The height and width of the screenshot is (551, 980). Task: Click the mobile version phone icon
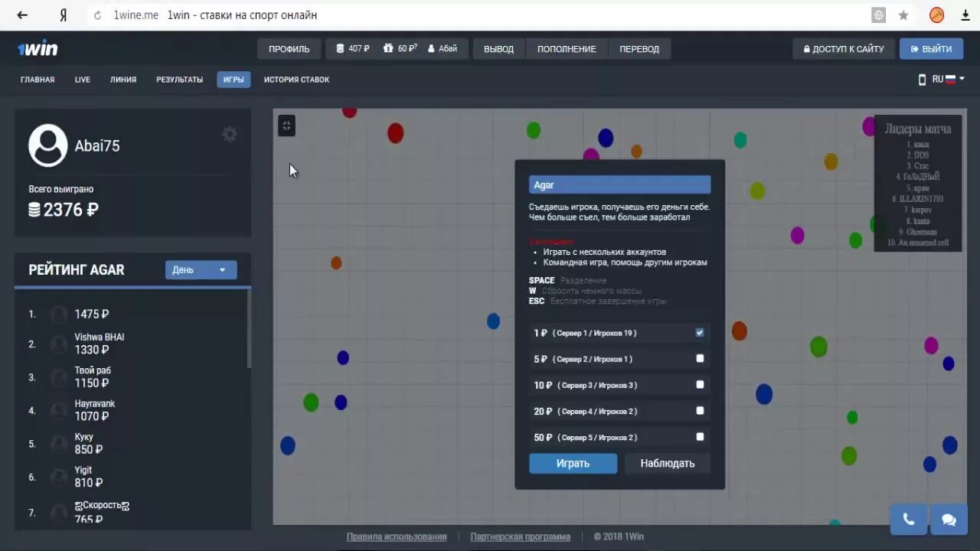pyautogui.click(x=922, y=80)
